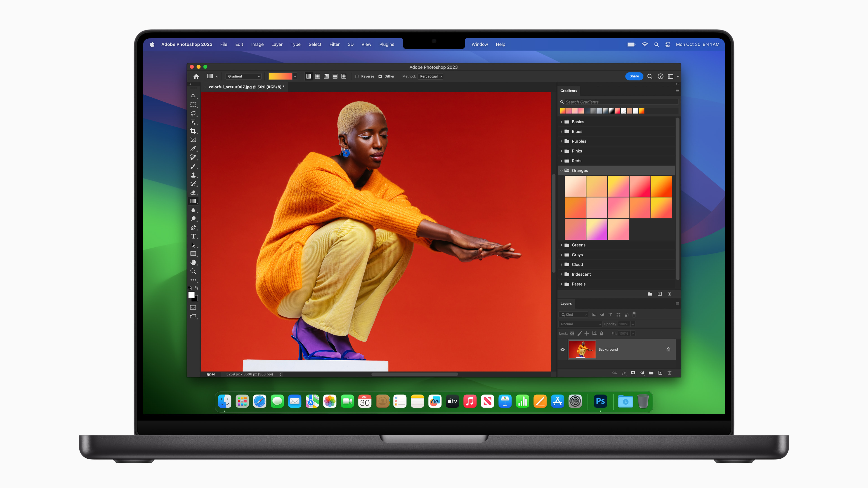Viewport: 868px width, 488px height.
Task: Click the Background layer thumbnail
Action: [x=583, y=349]
